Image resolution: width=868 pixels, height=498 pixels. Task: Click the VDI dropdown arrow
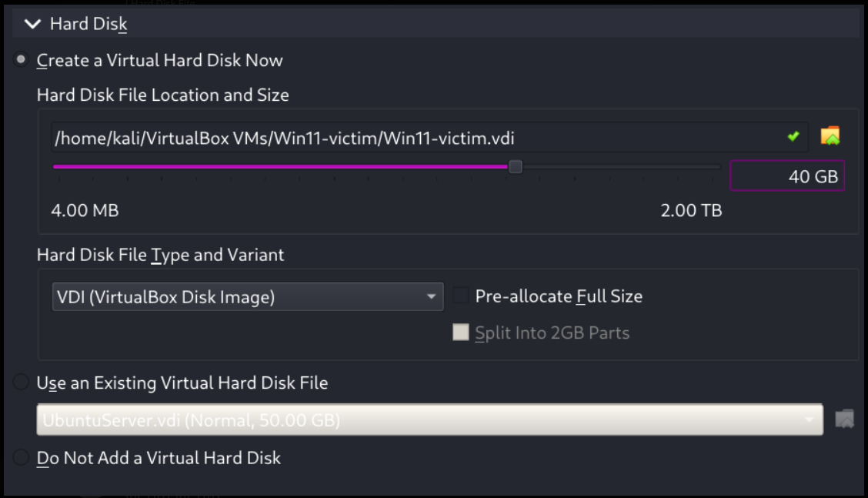(x=432, y=297)
